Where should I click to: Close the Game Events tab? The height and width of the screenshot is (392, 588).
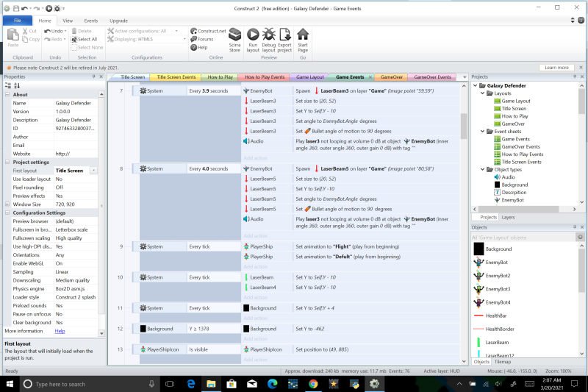point(370,77)
